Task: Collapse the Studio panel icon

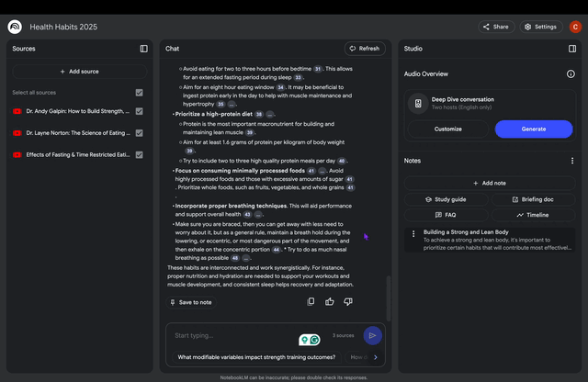Action: [x=572, y=49]
